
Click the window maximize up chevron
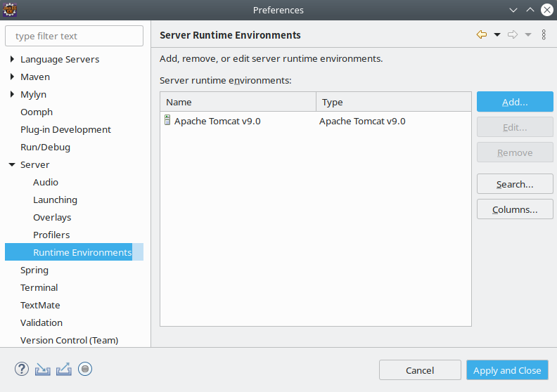530,10
